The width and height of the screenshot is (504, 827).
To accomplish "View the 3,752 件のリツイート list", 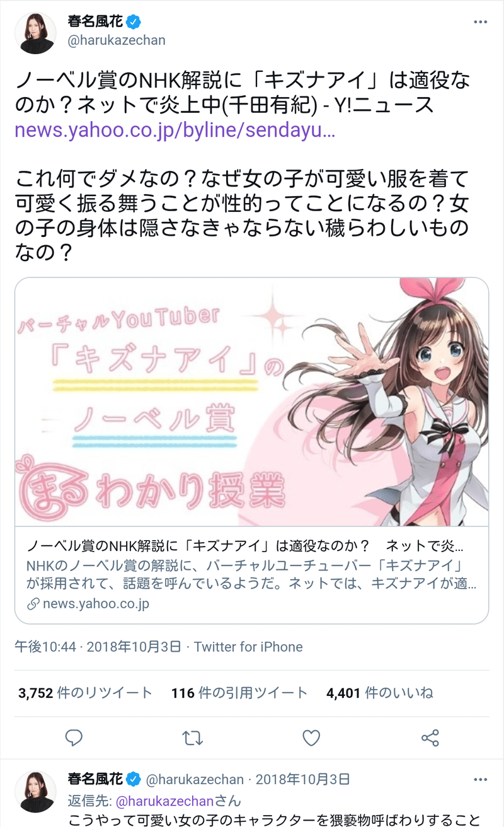I will pyautogui.click(x=85, y=693).
